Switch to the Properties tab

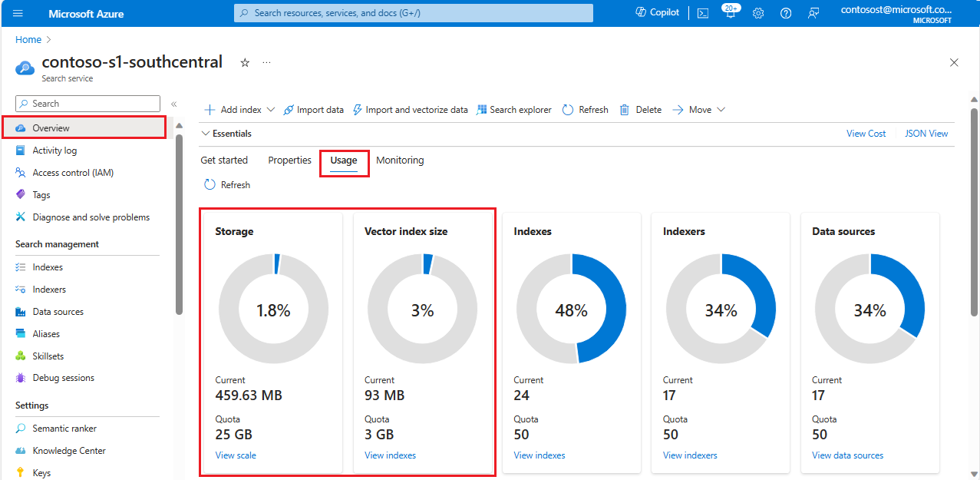click(289, 161)
